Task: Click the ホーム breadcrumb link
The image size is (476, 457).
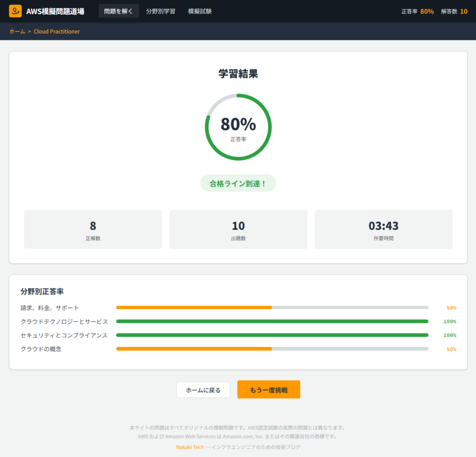Action: (17, 32)
